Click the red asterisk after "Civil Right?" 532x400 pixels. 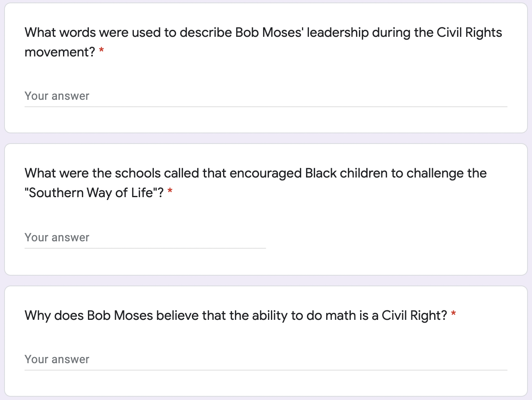coord(453,315)
